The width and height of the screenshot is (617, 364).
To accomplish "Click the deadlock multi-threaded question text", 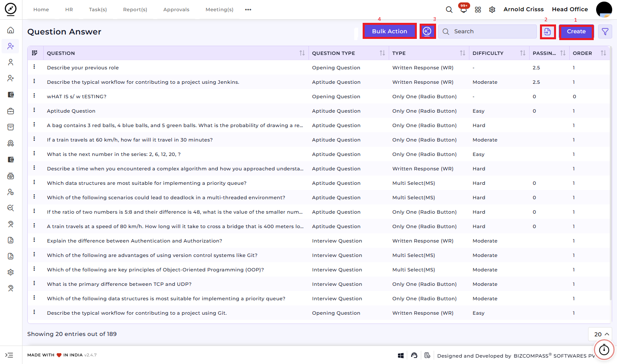I will [166, 198].
